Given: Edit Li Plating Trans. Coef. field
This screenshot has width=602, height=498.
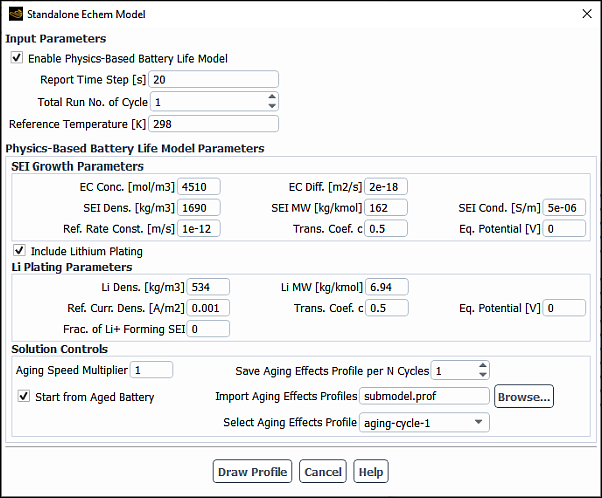Looking at the screenshot, I should (387, 308).
